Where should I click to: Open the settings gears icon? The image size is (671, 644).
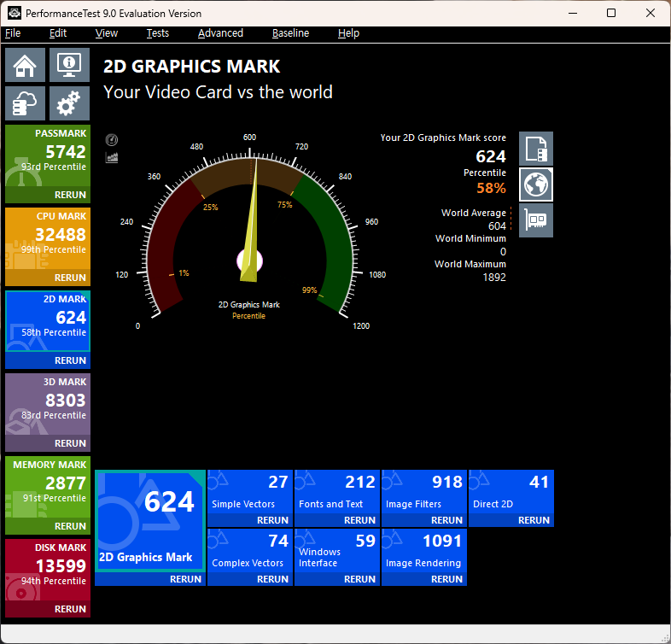[69, 103]
